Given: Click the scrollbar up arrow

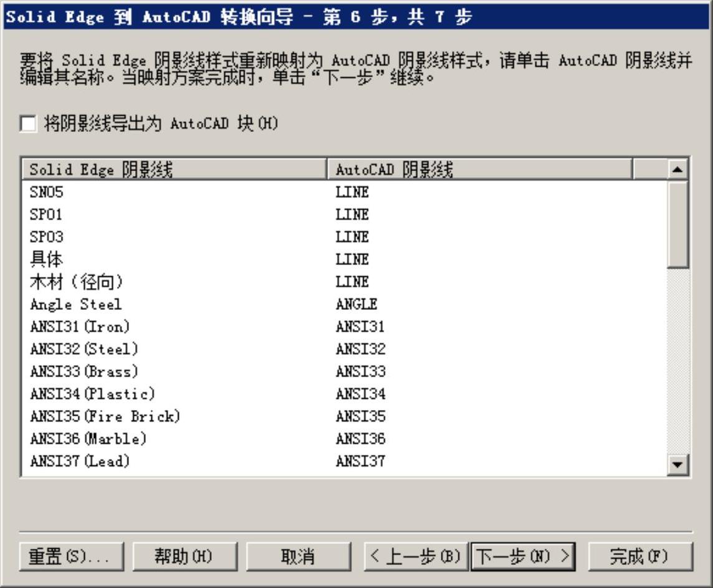Looking at the screenshot, I should click(678, 169).
